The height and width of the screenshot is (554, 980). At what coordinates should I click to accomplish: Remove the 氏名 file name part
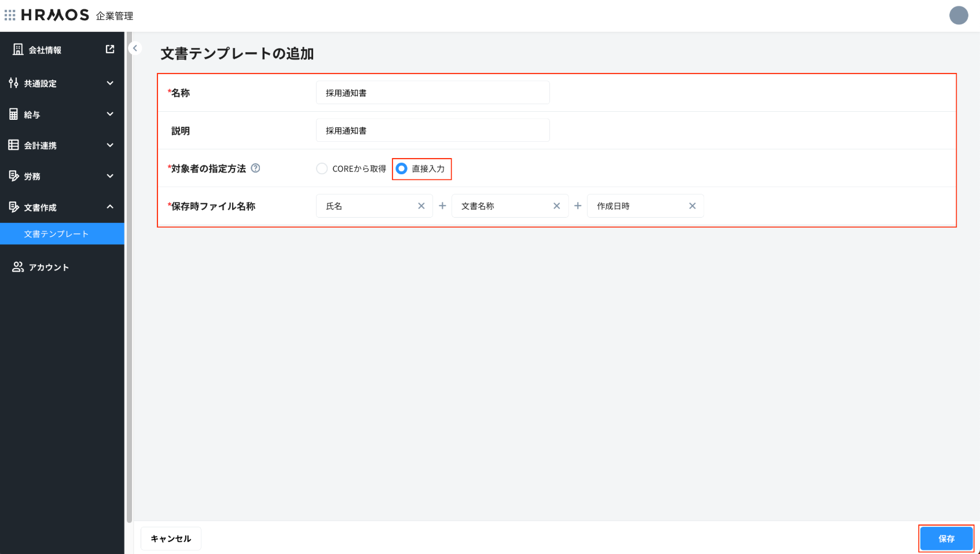tap(421, 206)
